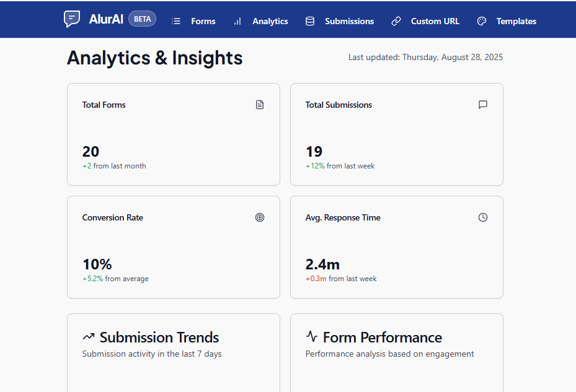Viewport: 576px width, 392px height.
Task: Click the value 19 in Total Submissions
Action: click(314, 152)
